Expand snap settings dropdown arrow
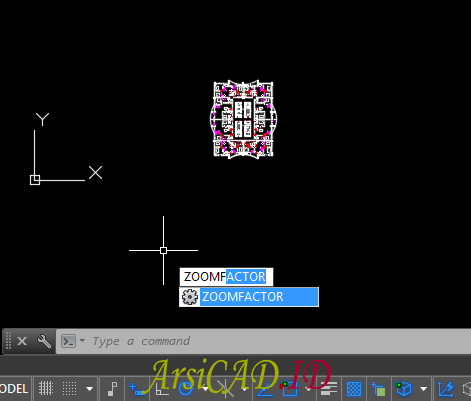Viewport: 471px width, 401px height. [x=89, y=389]
